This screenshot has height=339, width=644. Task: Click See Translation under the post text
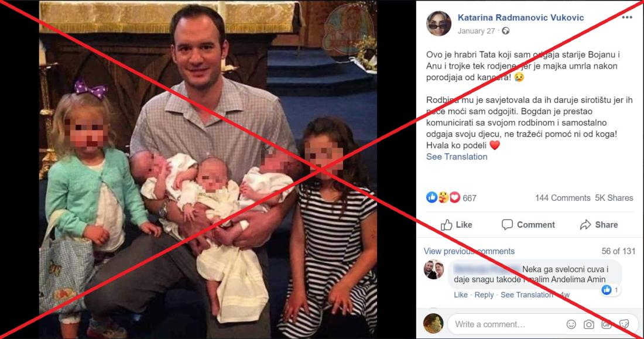[x=457, y=156]
